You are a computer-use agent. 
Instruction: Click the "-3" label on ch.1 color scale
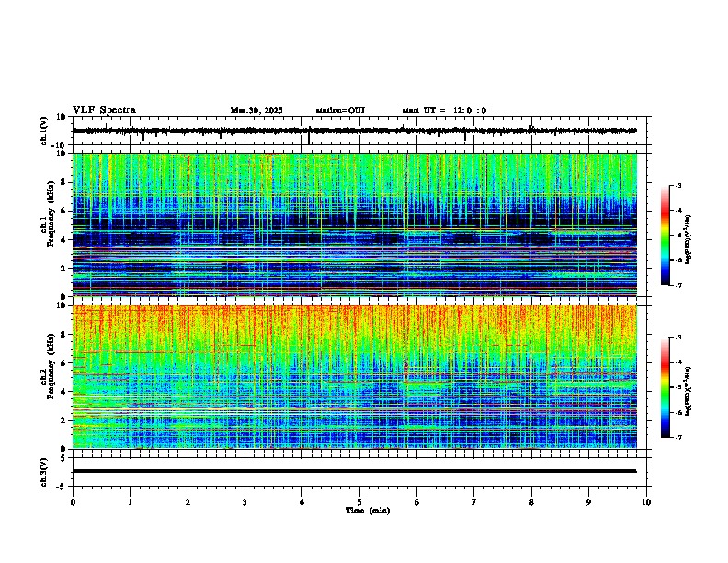(677, 185)
